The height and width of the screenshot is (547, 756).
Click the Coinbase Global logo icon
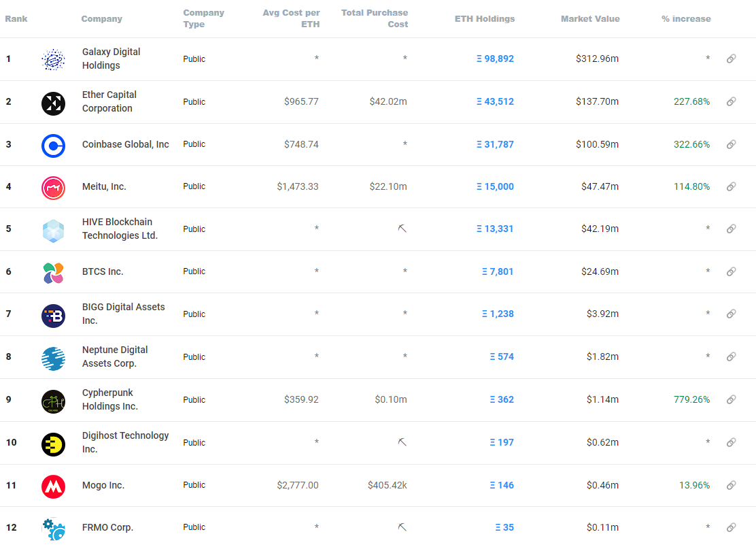click(54, 146)
